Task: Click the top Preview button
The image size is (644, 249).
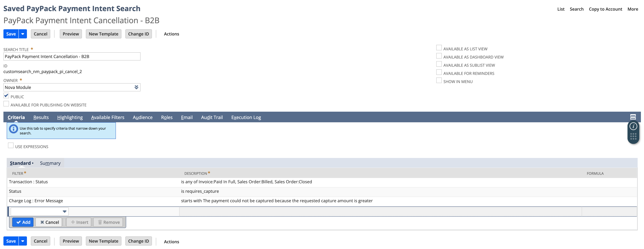Action: click(71, 34)
